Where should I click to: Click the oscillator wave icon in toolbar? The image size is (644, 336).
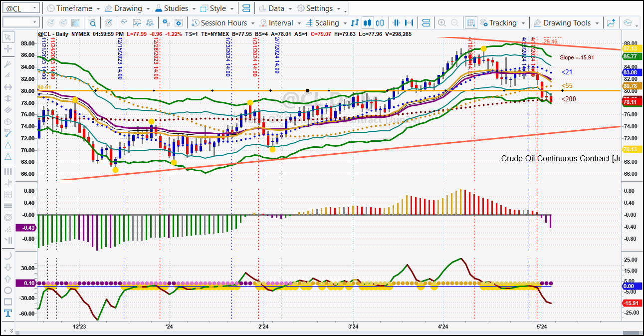click(123, 22)
